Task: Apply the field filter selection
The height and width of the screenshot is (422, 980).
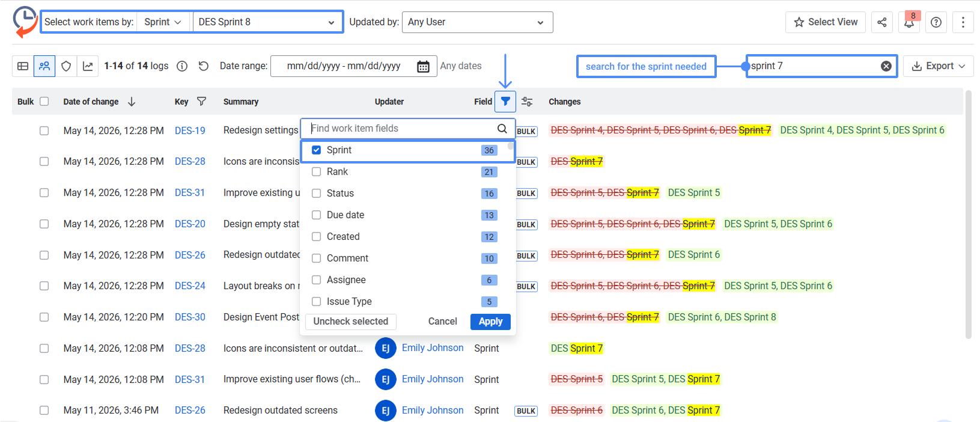Action: coord(490,322)
